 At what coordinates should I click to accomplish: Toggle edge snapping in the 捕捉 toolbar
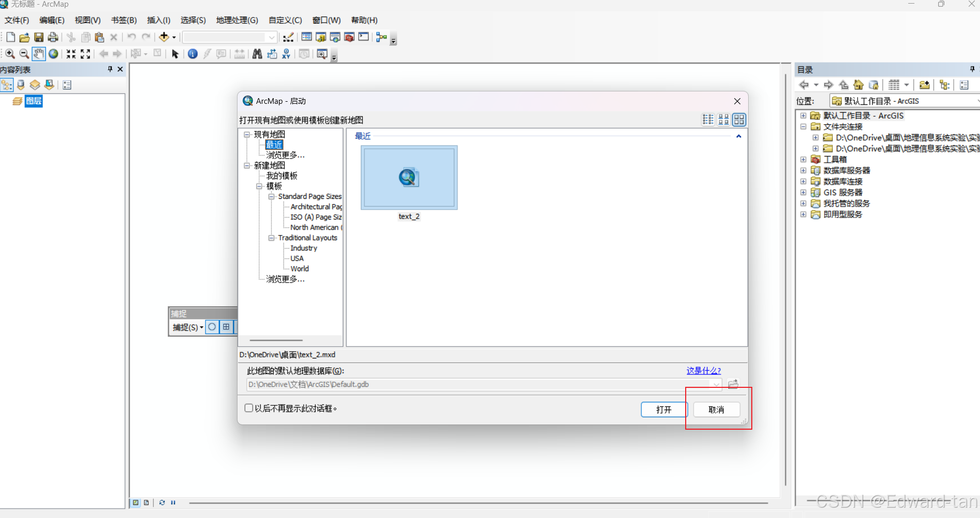[226, 326]
